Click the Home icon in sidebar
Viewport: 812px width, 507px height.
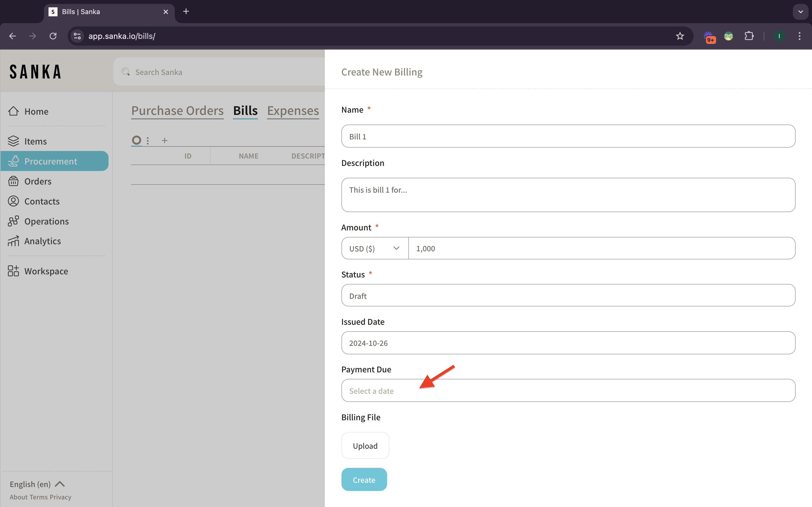(x=14, y=111)
